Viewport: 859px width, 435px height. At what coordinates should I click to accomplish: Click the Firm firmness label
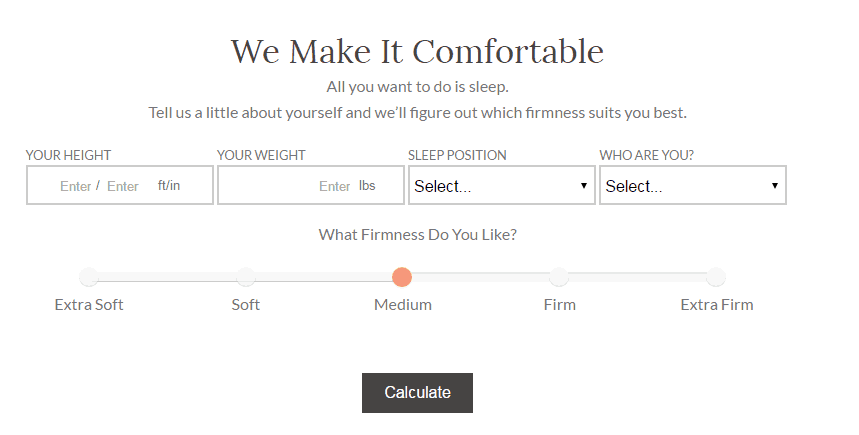pyautogui.click(x=559, y=305)
